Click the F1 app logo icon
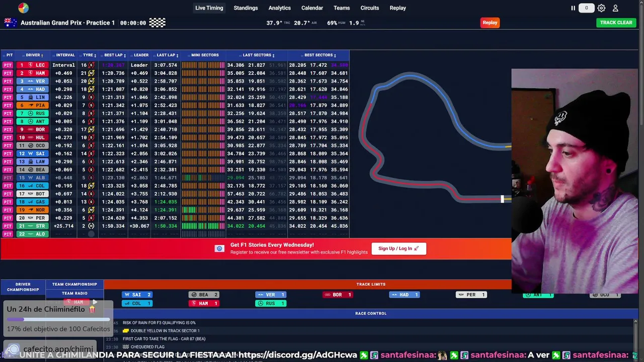 [x=23, y=8]
